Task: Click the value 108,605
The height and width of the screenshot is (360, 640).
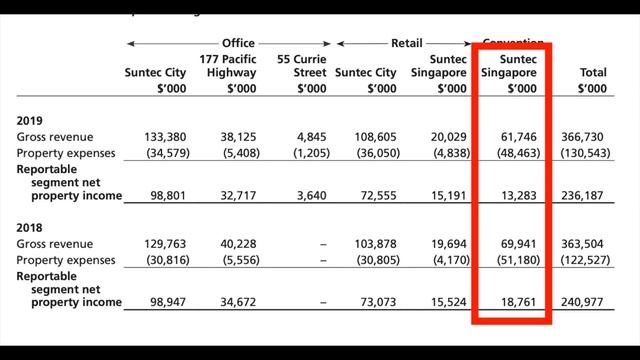Action: [x=376, y=137]
